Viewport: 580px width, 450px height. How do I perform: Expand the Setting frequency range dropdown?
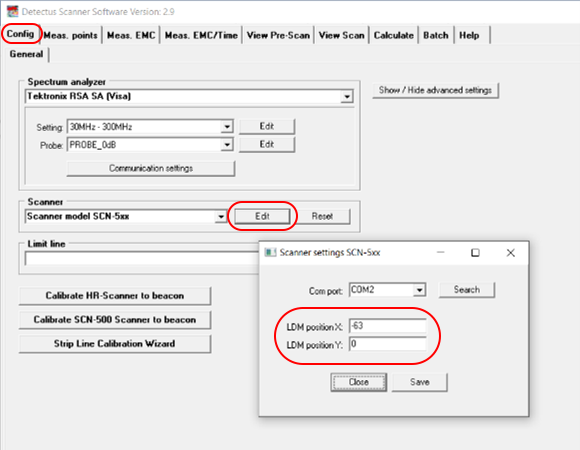(x=227, y=127)
